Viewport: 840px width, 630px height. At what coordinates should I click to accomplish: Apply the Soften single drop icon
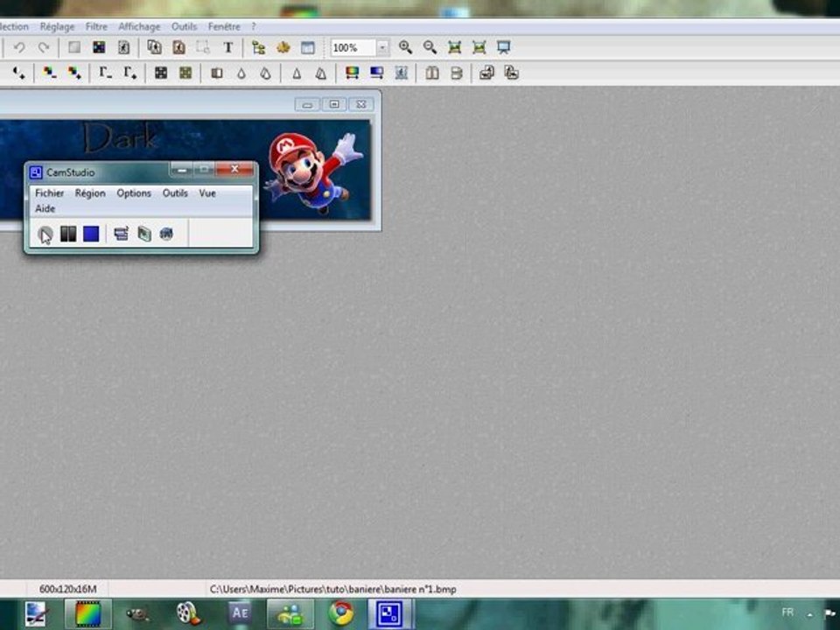(x=241, y=73)
